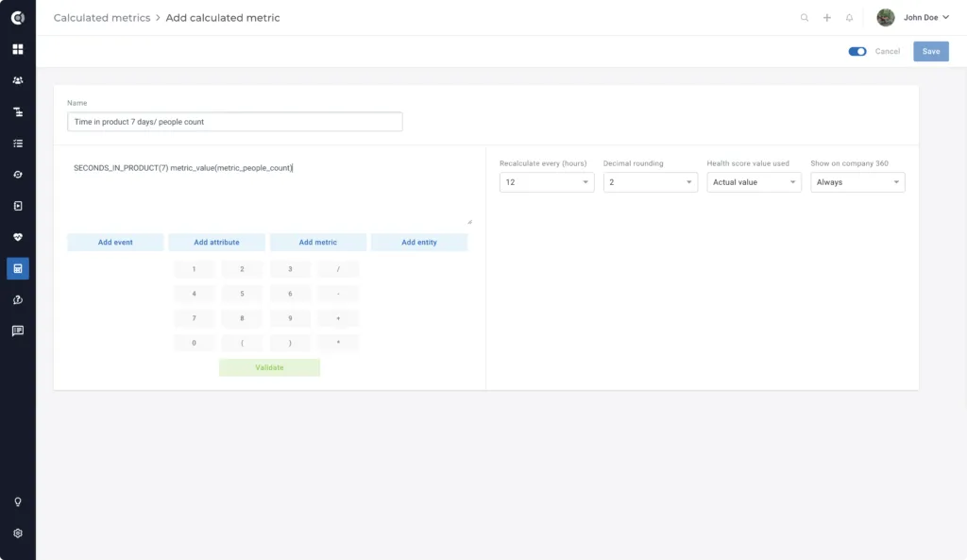Click keypad digit 7
Screen dimensions: 967x560
[194, 318]
